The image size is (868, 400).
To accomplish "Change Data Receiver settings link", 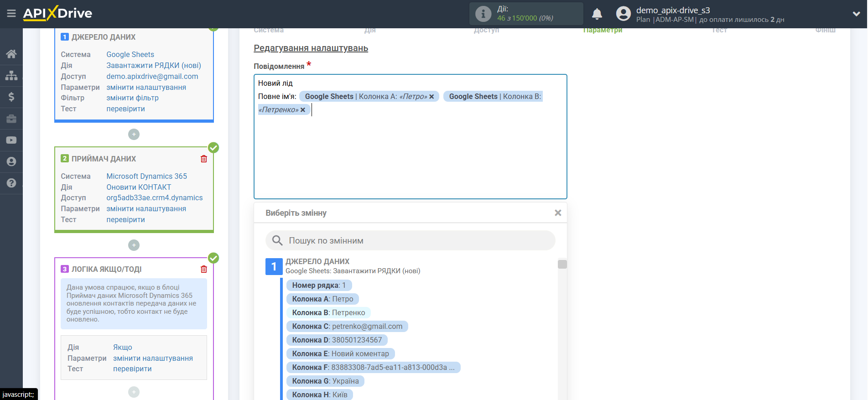I will [146, 208].
